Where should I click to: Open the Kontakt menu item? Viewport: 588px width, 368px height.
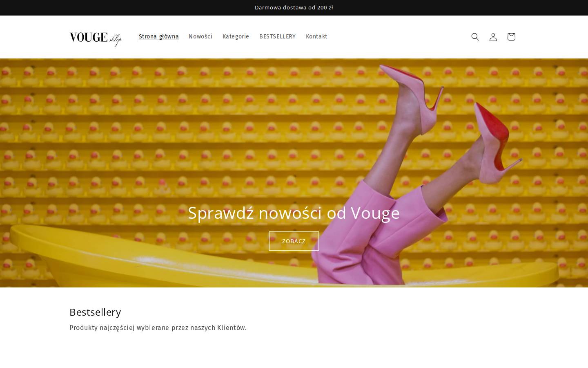click(316, 37)
